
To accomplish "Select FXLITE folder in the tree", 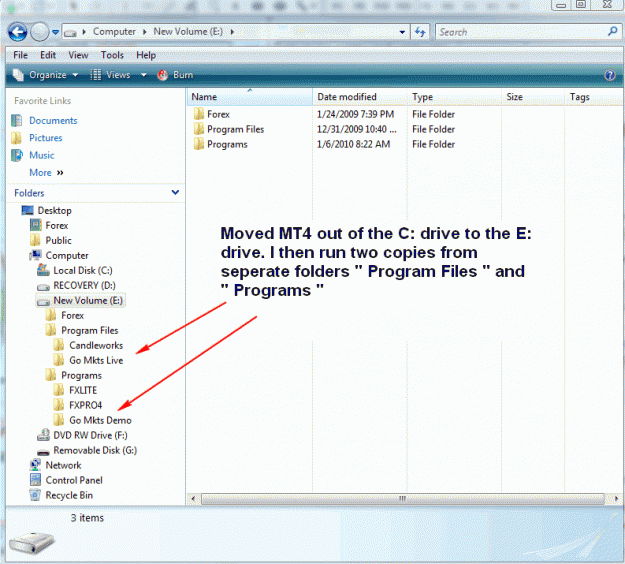I will click(x=83, y=390).
